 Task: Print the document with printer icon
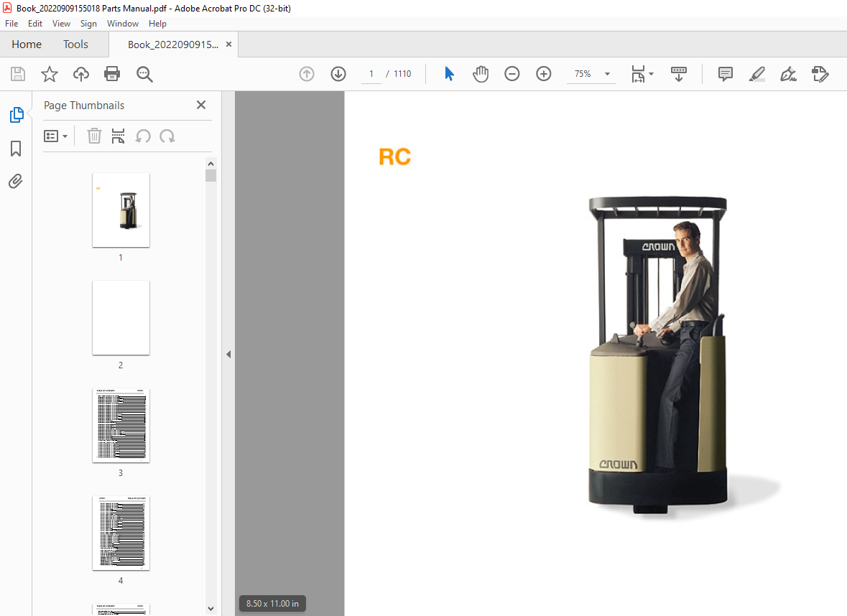[112, 74]
